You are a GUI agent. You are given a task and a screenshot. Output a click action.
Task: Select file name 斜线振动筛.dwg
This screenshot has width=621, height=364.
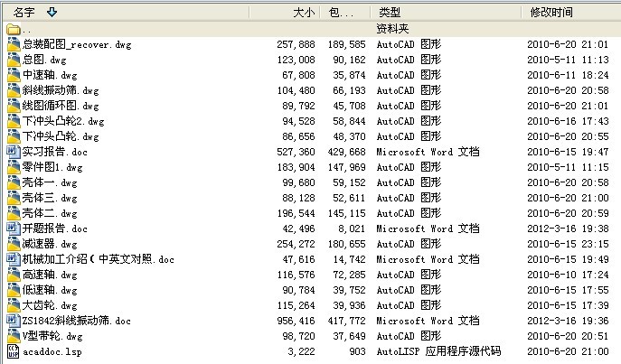[x=61, y=90]
